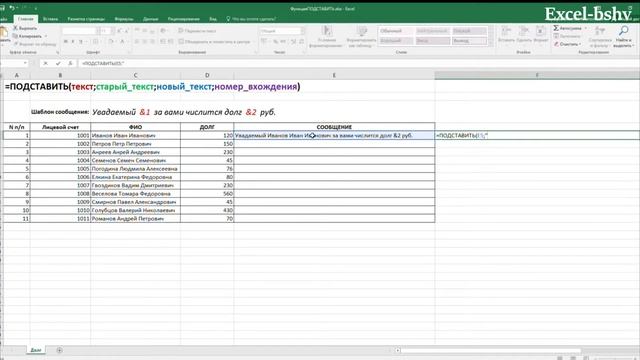Select the Долг sheet tab

[x=36, y=350]
